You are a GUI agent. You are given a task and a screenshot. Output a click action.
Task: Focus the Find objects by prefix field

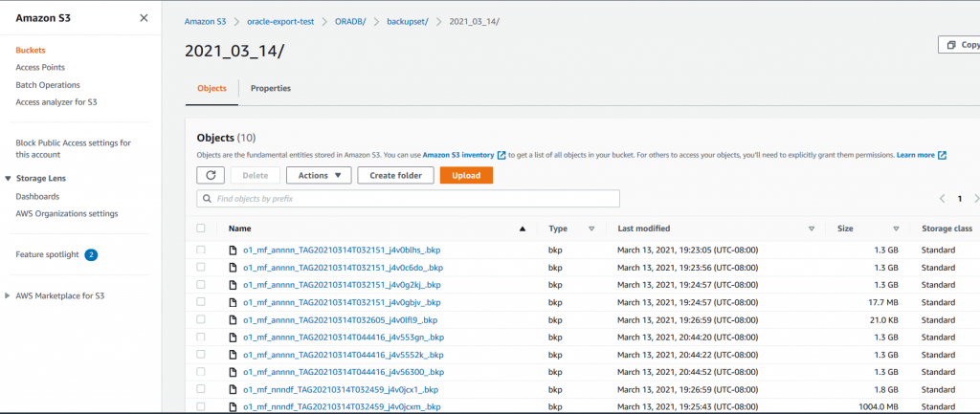point(408,199)
